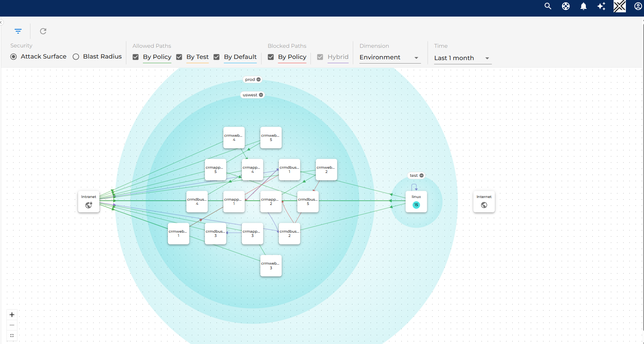644x344 pixels.
Task: Click the refresh icon
Action: [43, 31]
